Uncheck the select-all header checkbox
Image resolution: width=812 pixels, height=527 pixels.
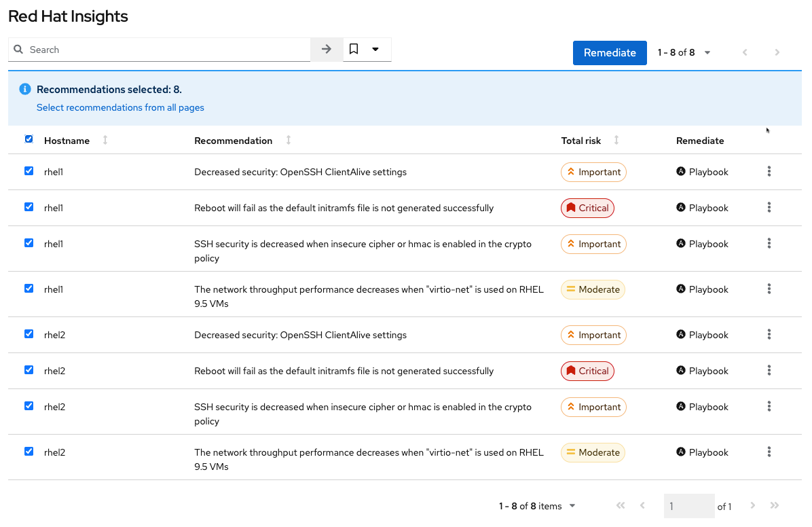pyautogui.click(x=29, y=139)
